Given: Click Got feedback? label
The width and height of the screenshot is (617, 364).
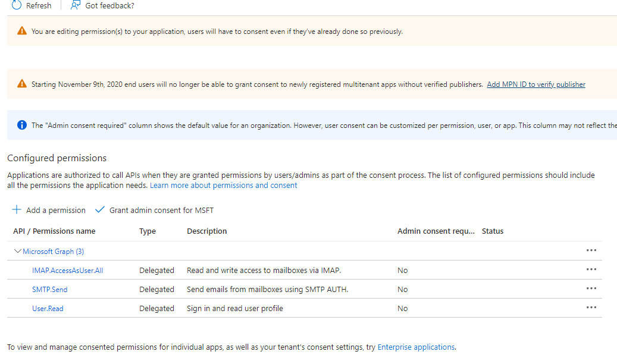Looking at the screenshot, I should pos(110,5).
